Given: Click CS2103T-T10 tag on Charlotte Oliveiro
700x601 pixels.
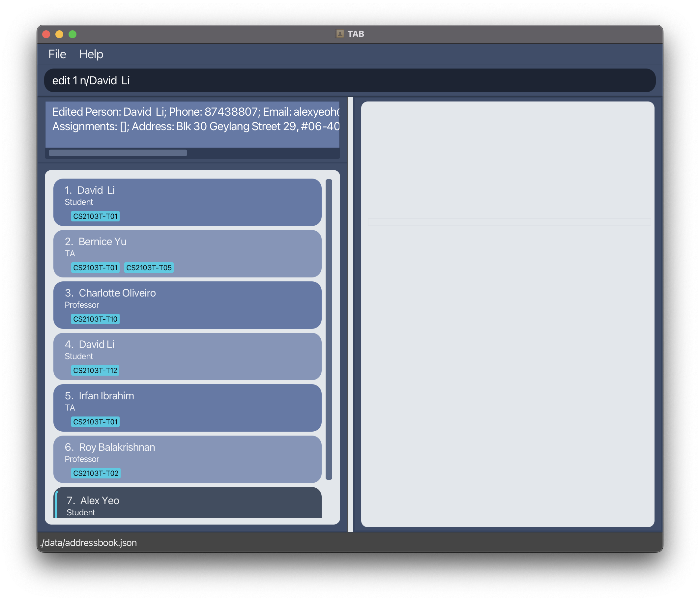Looking at the screenshot, I should (x=95, y=319).
